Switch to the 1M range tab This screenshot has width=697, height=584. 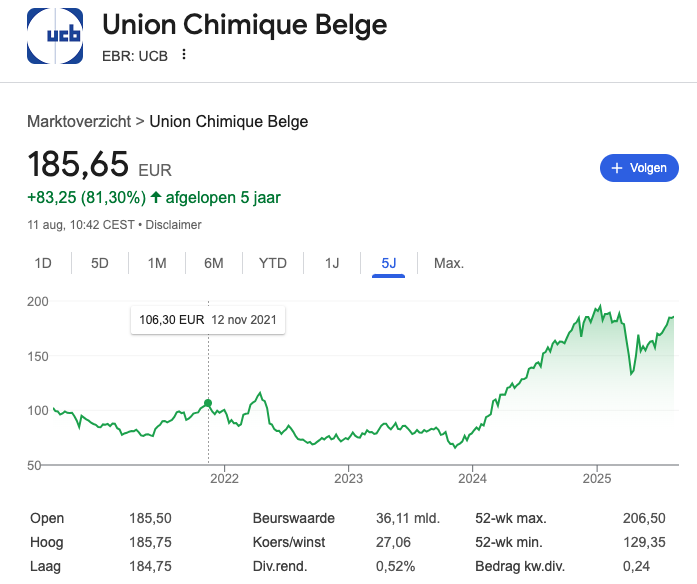click(157, 264)
